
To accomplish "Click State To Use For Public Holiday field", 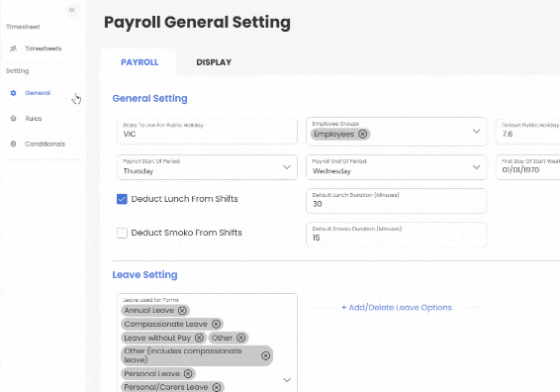I will pos(207,132).
